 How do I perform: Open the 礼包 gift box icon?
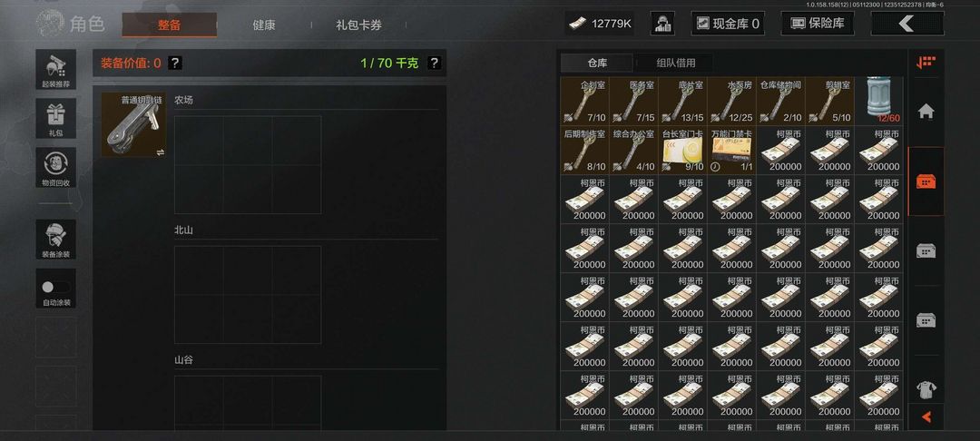point(55,118)
